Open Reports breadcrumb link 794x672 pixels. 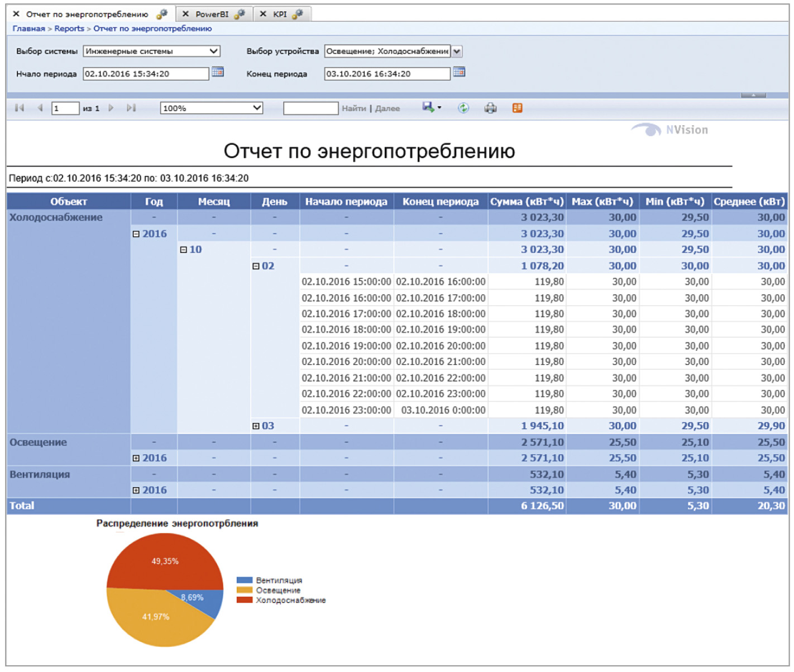[x=69, y=28]
